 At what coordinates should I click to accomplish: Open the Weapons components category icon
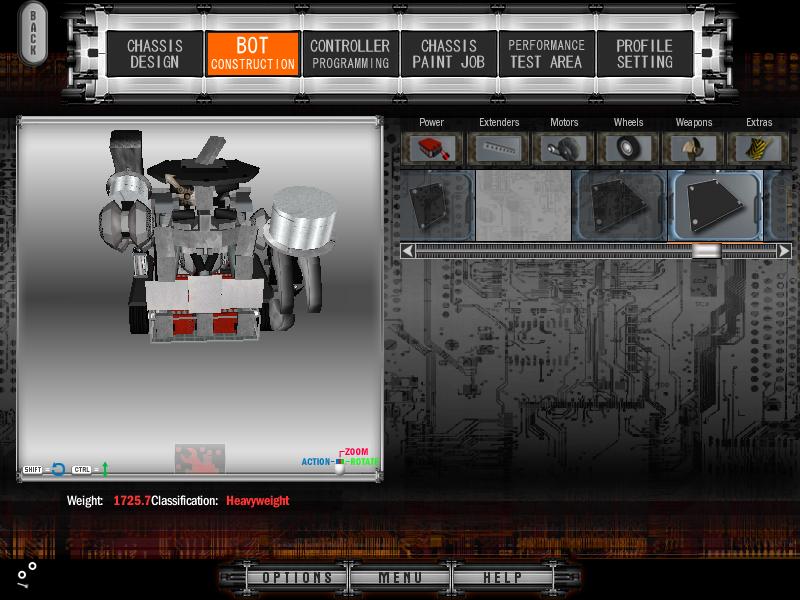coord(693,148)
